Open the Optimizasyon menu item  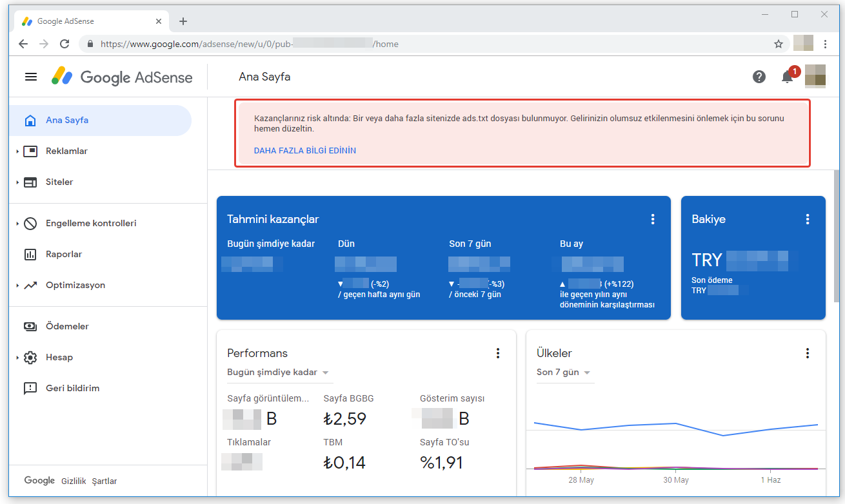point(75,286)
